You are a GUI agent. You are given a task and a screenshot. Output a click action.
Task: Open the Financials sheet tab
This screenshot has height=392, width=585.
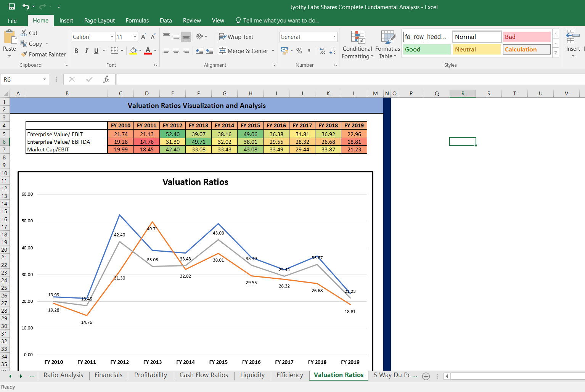[109, 375]
